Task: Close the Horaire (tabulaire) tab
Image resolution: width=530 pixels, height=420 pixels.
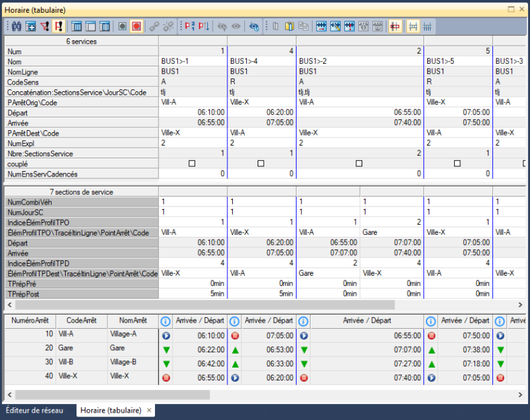Action: point(149,410)
